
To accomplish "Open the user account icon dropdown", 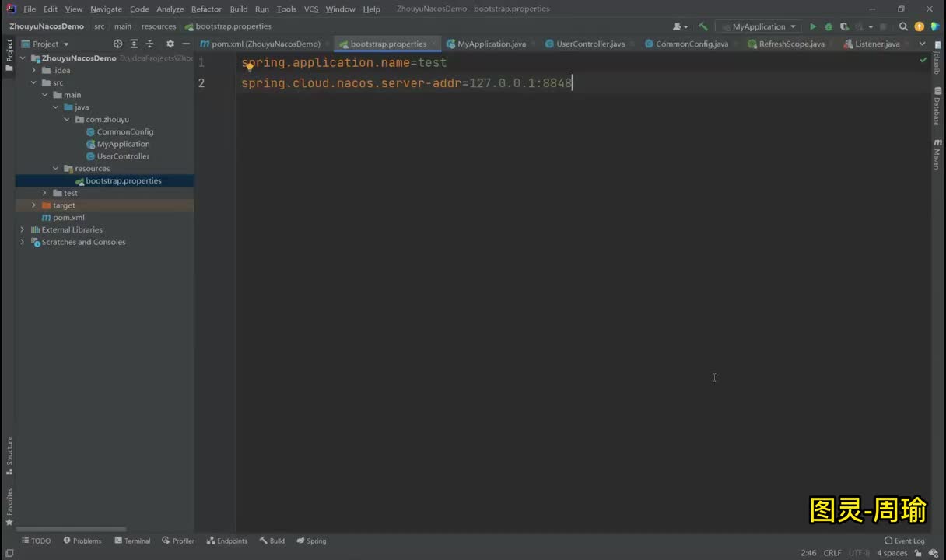I will [680, 26].
